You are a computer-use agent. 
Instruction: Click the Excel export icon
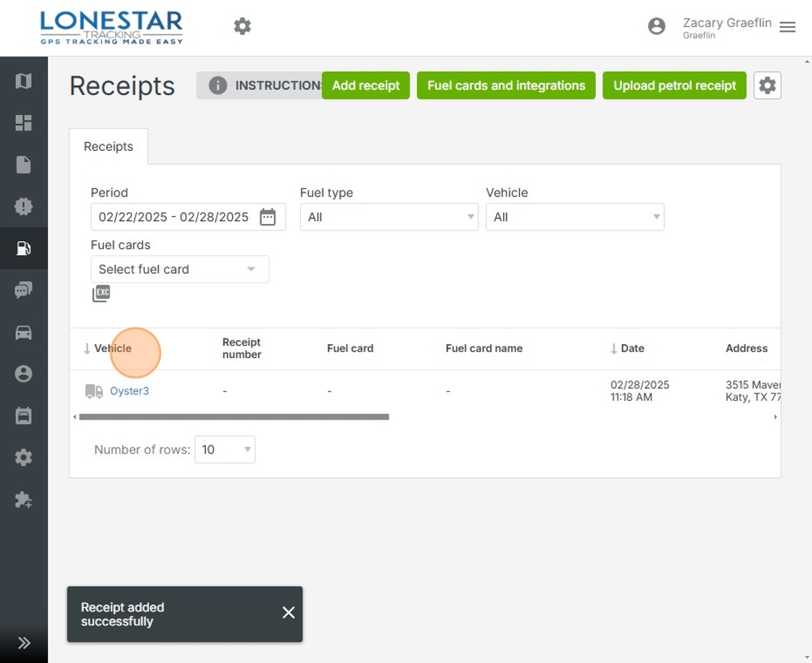(101, 293)
